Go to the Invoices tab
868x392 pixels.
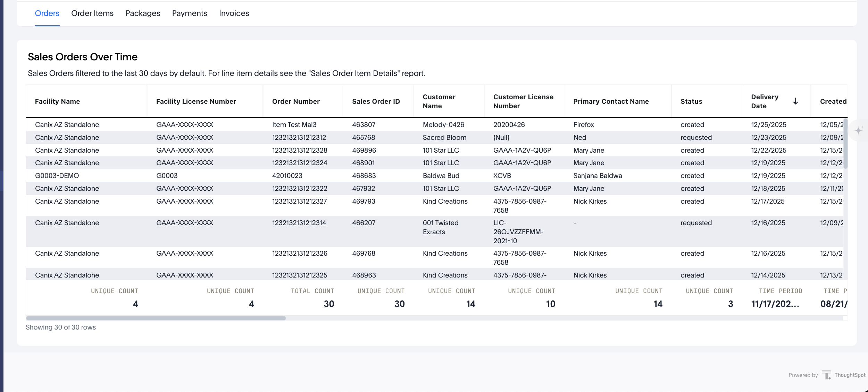pyautogui.click(x=234, y=13)
